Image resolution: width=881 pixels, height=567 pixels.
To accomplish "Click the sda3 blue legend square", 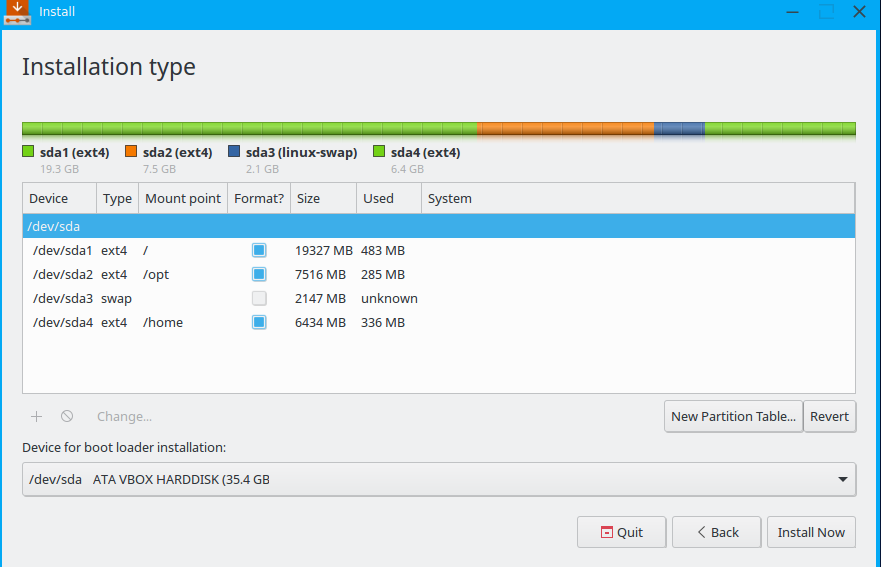I will pyautogui.click(x=234, y=152).
